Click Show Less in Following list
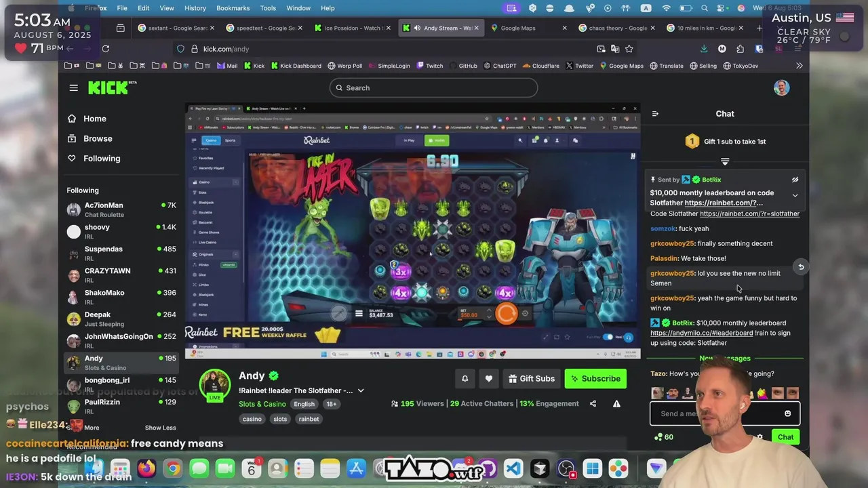The width and height of the screenshot is (868, 488). pos(160,428)
